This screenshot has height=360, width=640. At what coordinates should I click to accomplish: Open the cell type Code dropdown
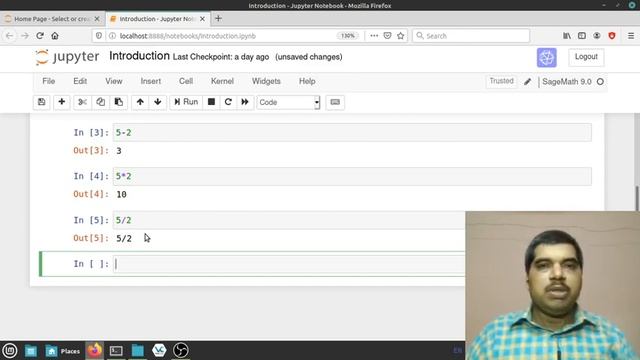(288, 102)
